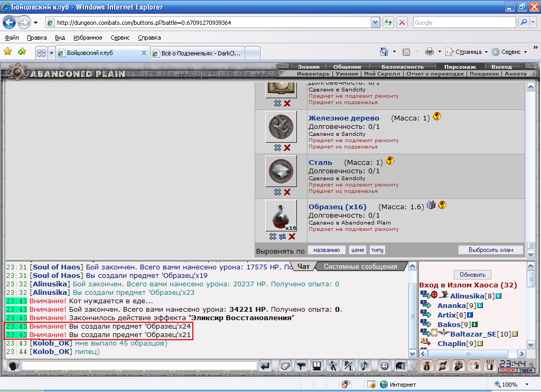The width and height of the screenshot is (541, 392).
Task: Open the quick tabs list dropdown arrow
Action: (x=51, y=53)
